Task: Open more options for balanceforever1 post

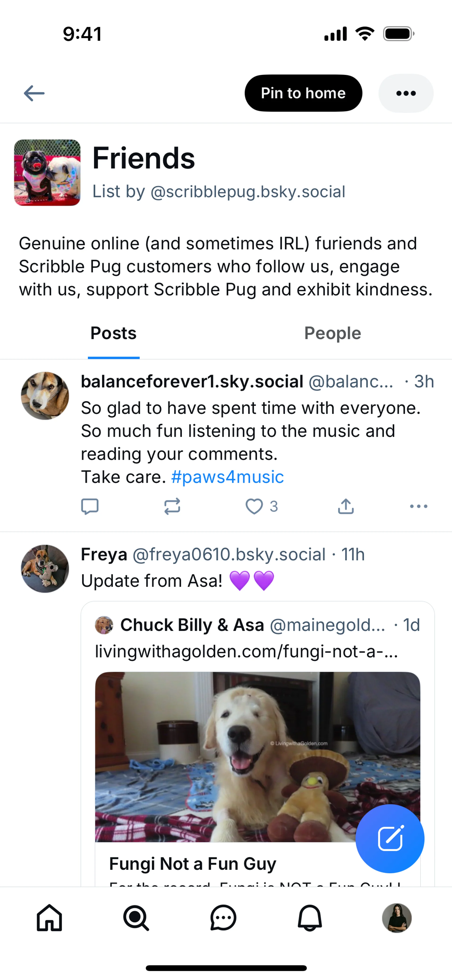Action: (x=419, y=506)
